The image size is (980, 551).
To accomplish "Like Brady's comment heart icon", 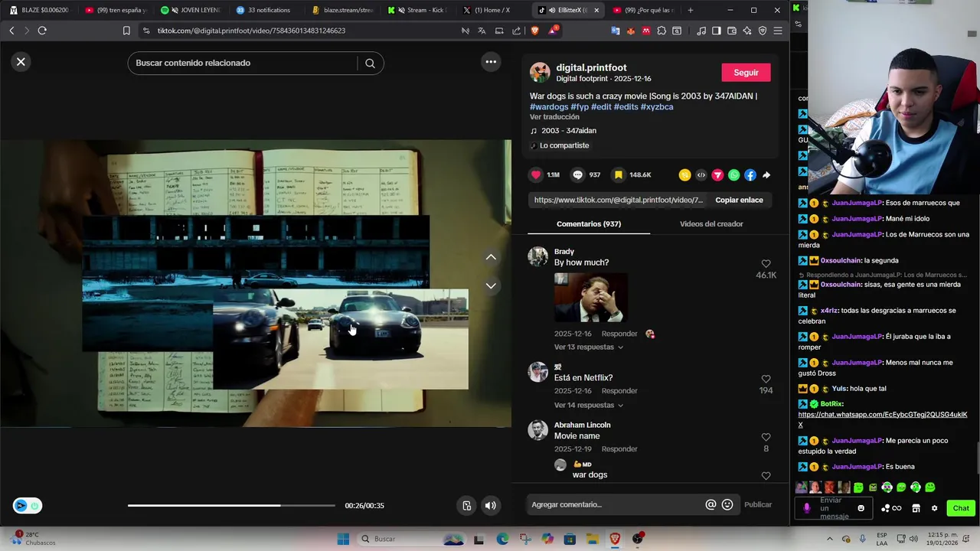I will [x=766, y=264].
